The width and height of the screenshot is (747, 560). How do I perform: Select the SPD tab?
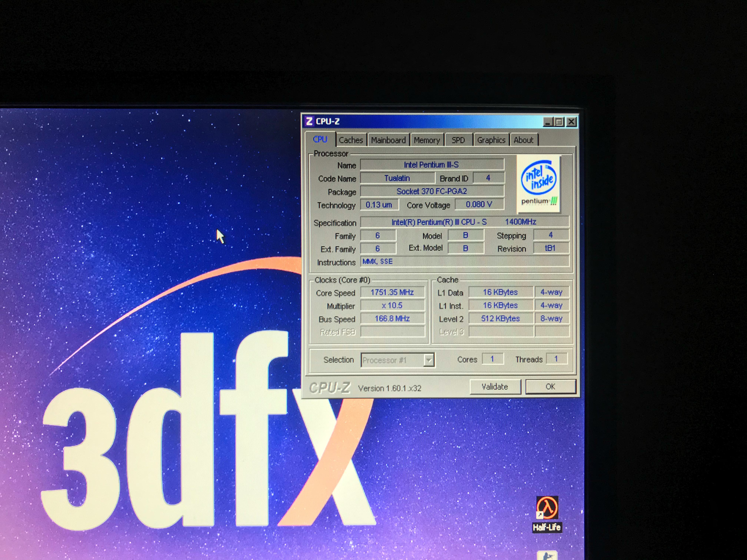[x=458, y=140]
